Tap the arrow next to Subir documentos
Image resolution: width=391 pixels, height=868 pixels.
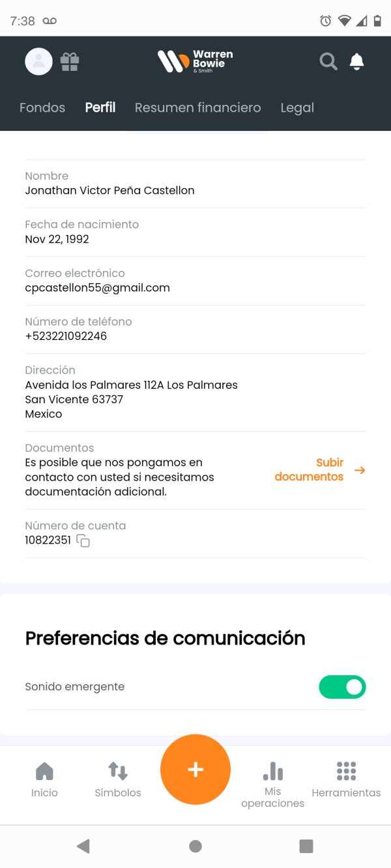[x=360, y=470]
